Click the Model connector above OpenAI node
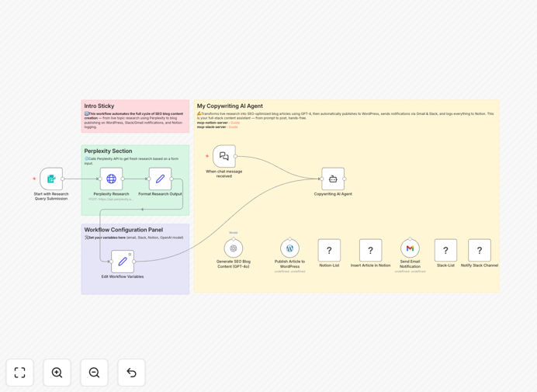 234,239
